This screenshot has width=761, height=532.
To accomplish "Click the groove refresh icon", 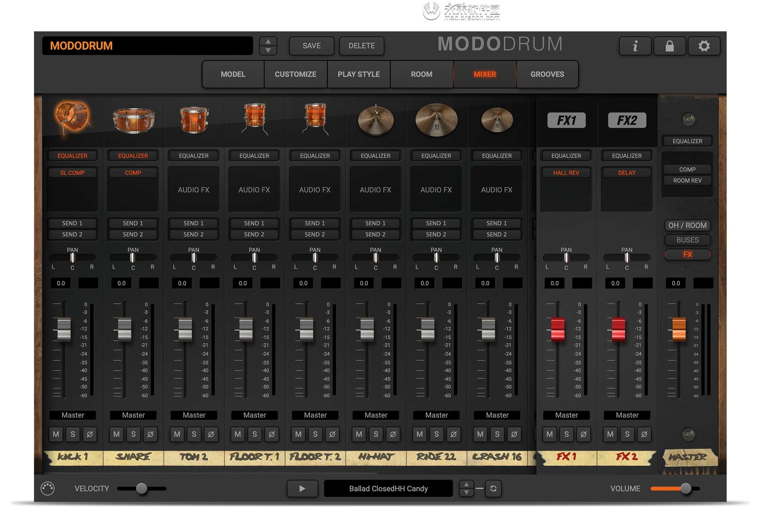I will pos(493,488).
